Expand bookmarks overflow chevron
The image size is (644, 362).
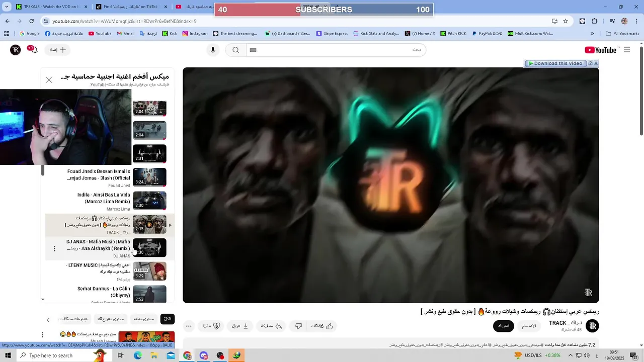click(x=592, y=34)
